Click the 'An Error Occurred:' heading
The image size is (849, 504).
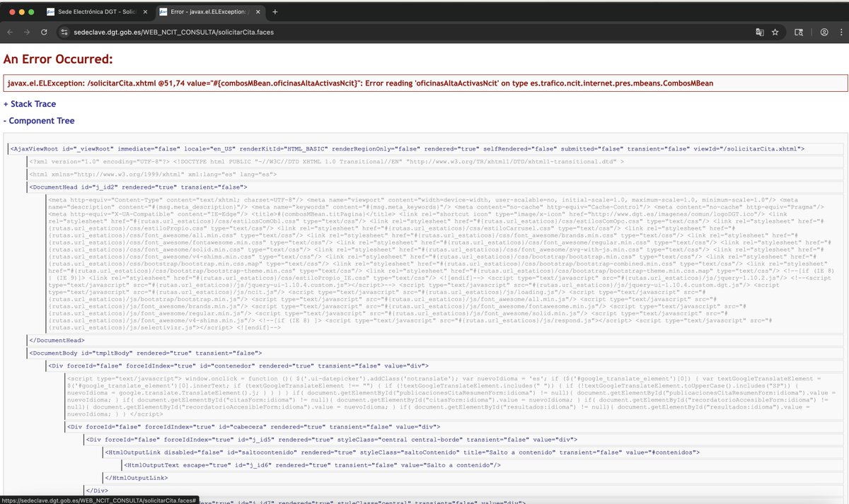click(x=58, y=59)
